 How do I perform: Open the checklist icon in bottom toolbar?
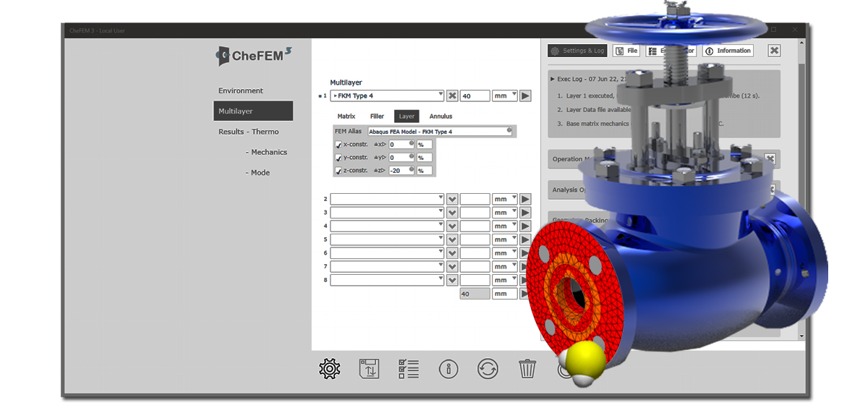[x=409, y=368]
